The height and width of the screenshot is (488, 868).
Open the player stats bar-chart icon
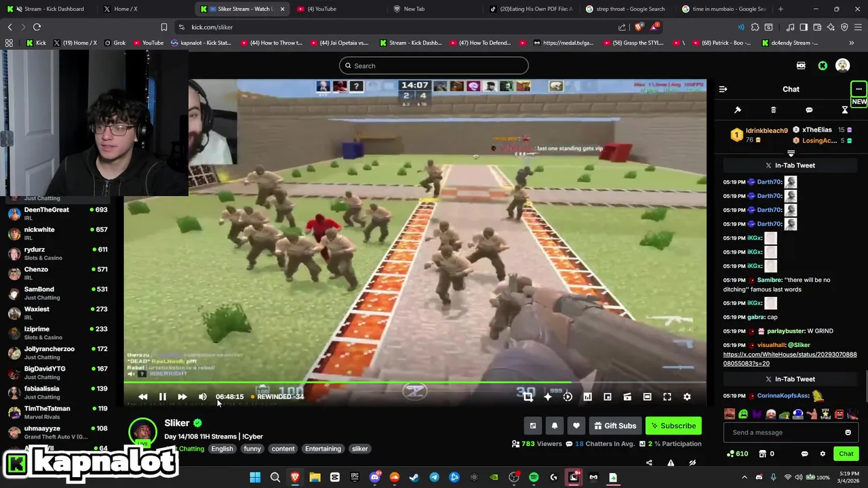point(587,396)
